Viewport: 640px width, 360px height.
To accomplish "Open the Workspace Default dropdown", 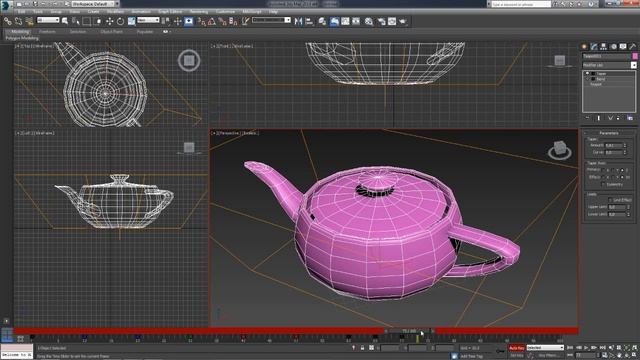I will pos(93,4).
